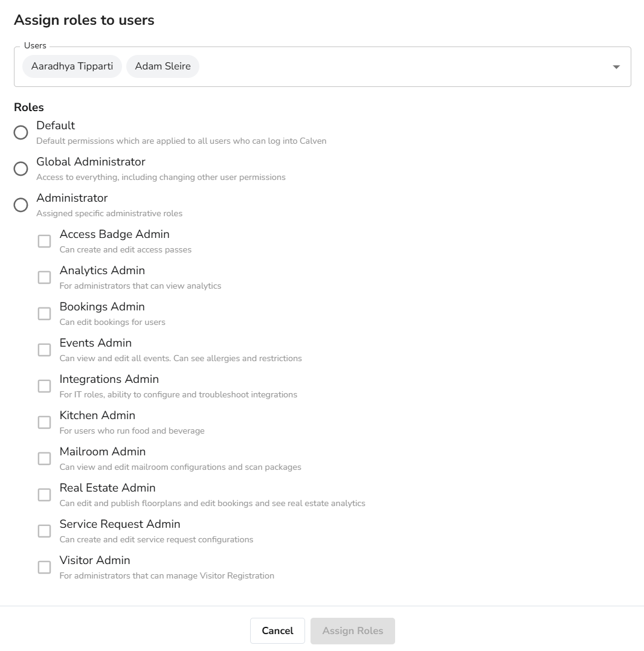
Task: Check the Access Badge Admin checkbox
Action: (44, 242)
